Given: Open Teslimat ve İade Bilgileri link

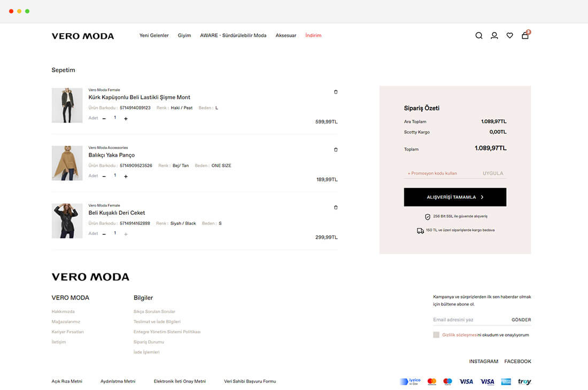Looking at the screenshot, I should click(157, 322).
